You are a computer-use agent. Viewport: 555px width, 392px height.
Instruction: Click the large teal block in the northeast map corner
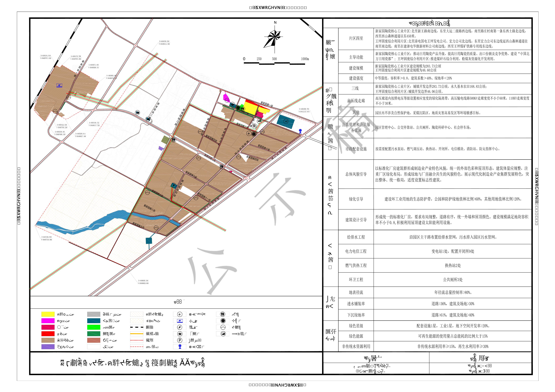point(286,121)
